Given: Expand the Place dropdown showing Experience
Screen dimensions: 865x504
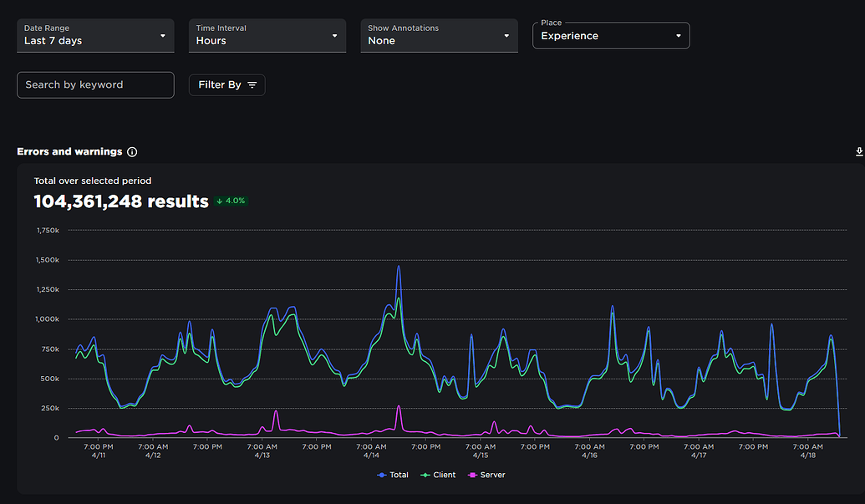Looking at the screenshot, I should pos(611,36).
